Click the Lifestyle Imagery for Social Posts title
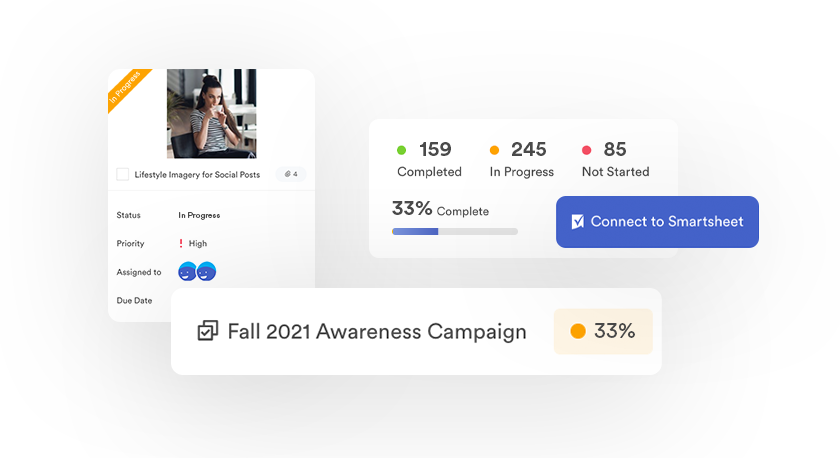Image resolution: width=840 pixels, height=458 pixels. point(197,174)
